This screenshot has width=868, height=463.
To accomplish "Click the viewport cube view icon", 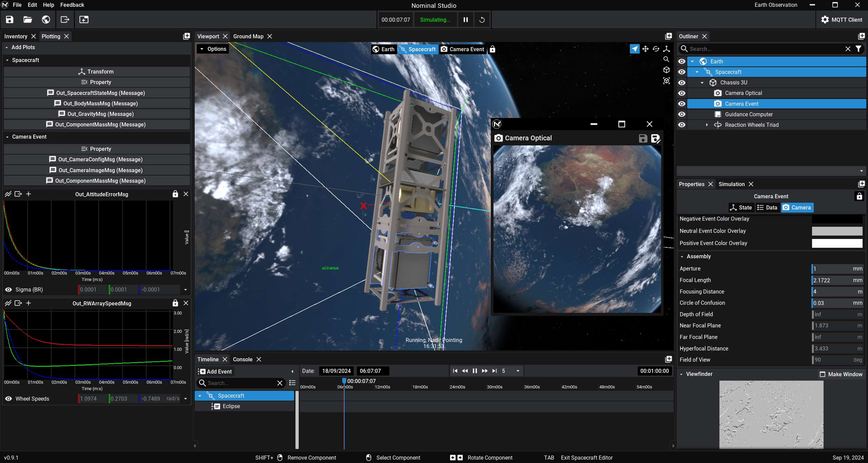I will (667, 70).
